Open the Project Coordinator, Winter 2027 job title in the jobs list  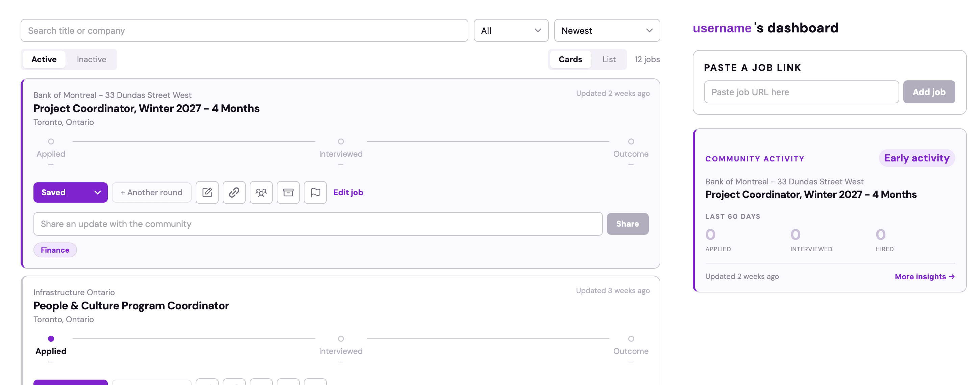tap(146, 109)
